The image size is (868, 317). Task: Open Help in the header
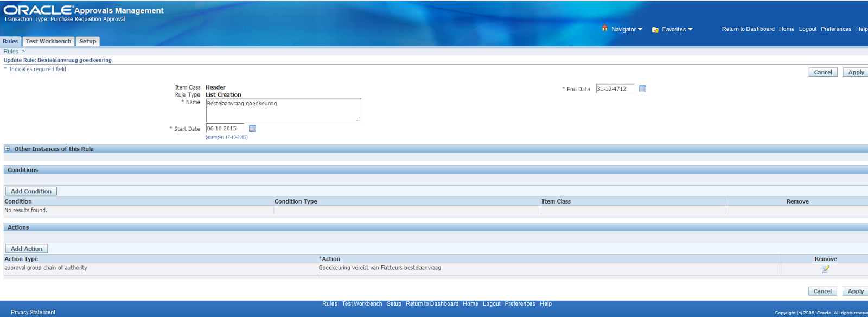coord(862,29)
